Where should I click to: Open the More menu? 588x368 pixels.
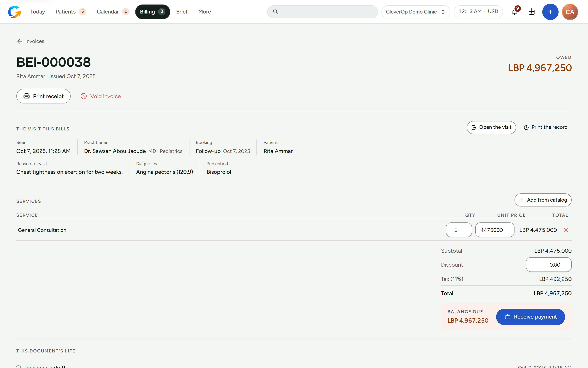[x=205, y=12]
